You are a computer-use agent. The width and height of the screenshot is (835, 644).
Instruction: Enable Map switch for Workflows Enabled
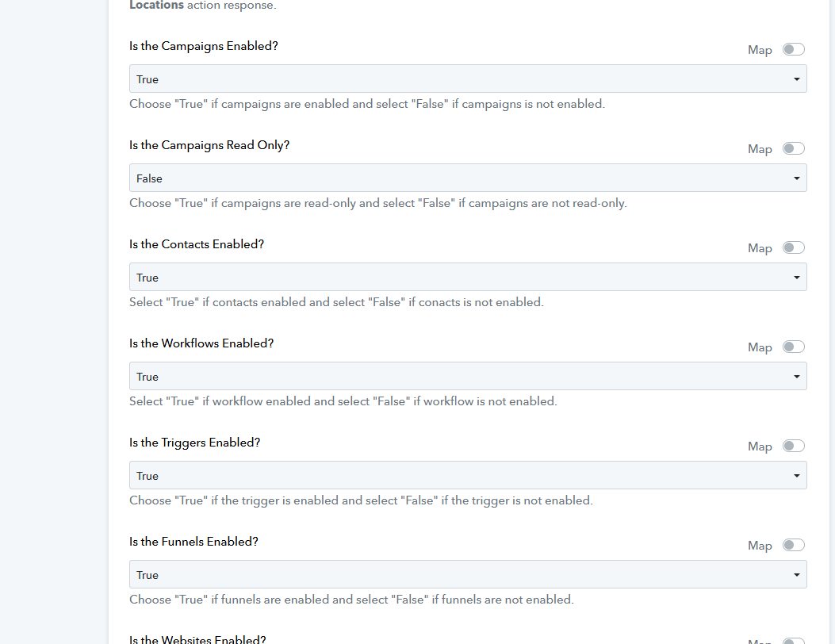point(794,347)
